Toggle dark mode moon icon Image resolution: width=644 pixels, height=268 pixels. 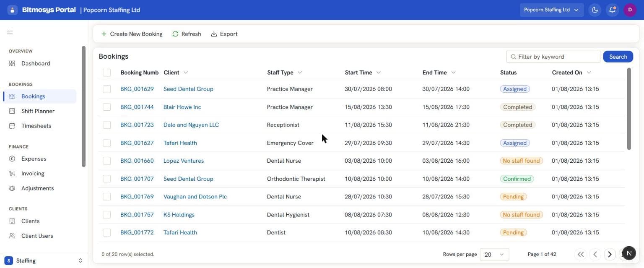click(x=595, y=10)
